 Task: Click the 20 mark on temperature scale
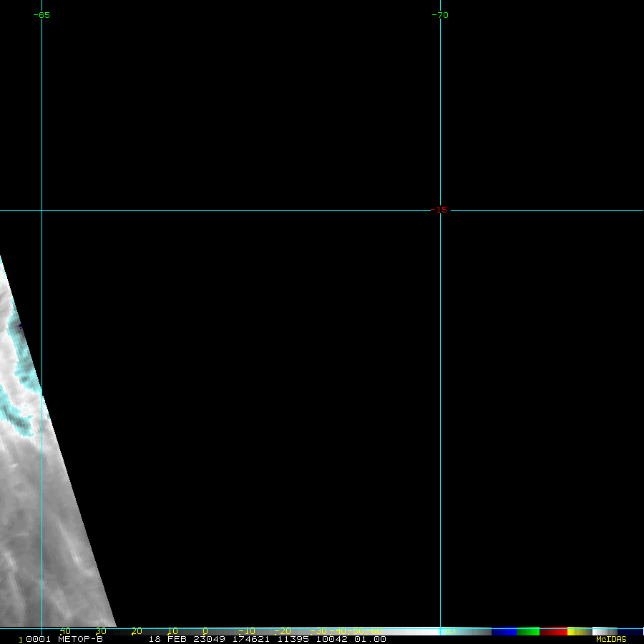coord(136,631)
